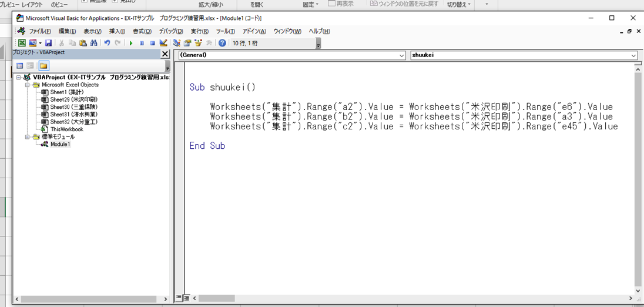Open the 挿入(I) menu

(x=117, y=31)
